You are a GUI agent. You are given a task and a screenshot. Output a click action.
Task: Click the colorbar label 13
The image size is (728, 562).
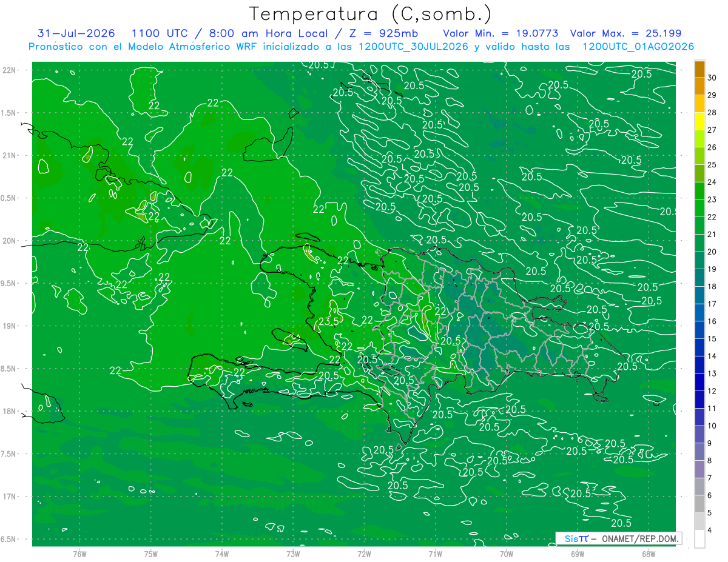tap(712, 373)
